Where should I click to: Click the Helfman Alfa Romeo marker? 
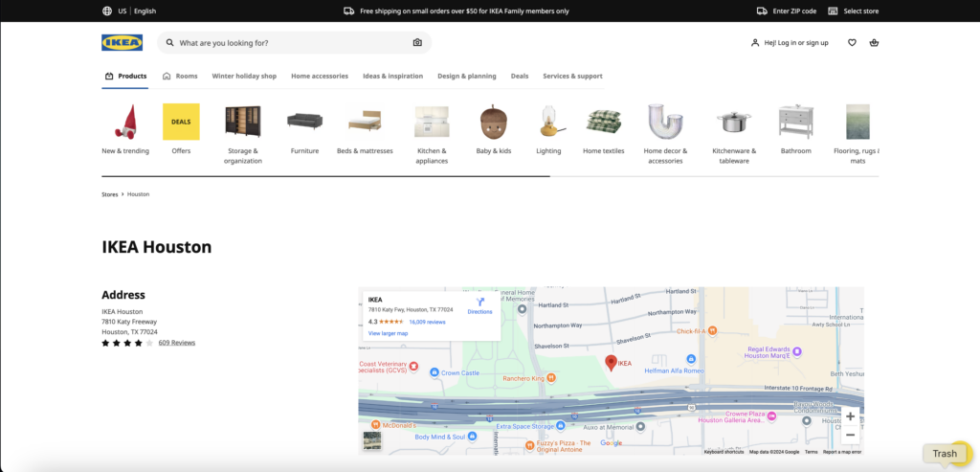pos(691,359)
